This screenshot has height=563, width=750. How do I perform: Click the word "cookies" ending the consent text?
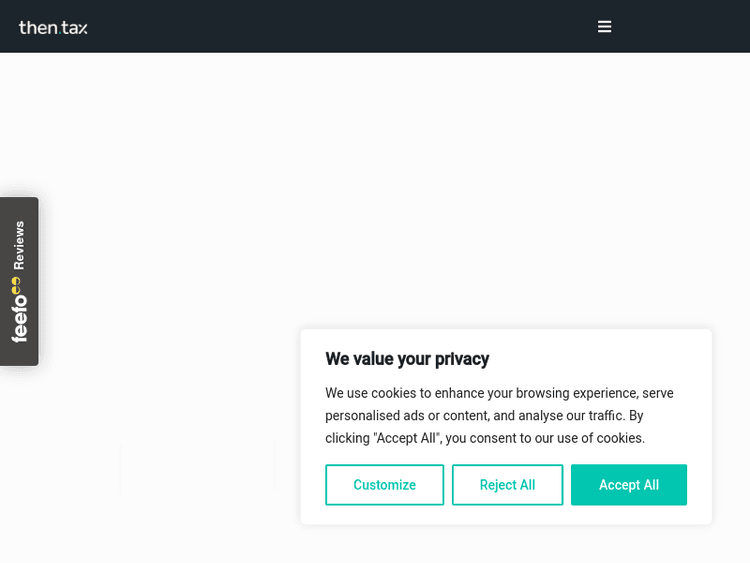pyautogui.click(x=621, y=438)
